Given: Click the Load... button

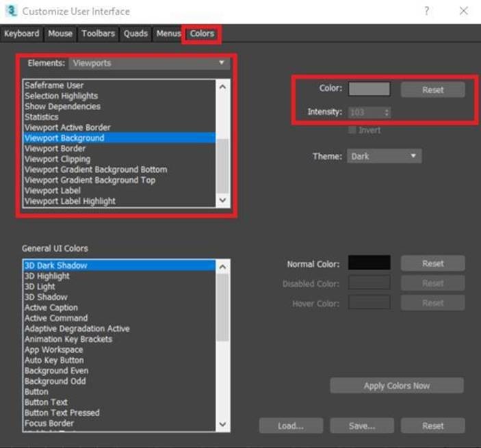Looking at the screenshot, I should tap(290, 425).
